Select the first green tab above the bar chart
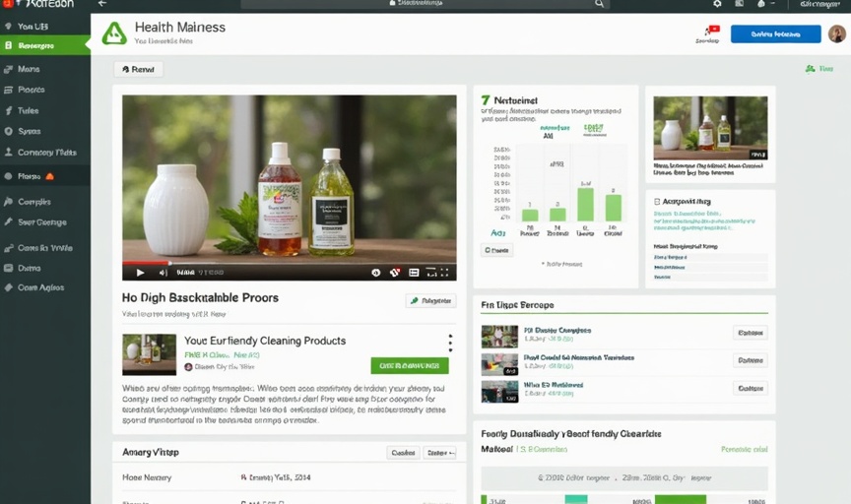 pyautogui.click(x=555, y=128)
